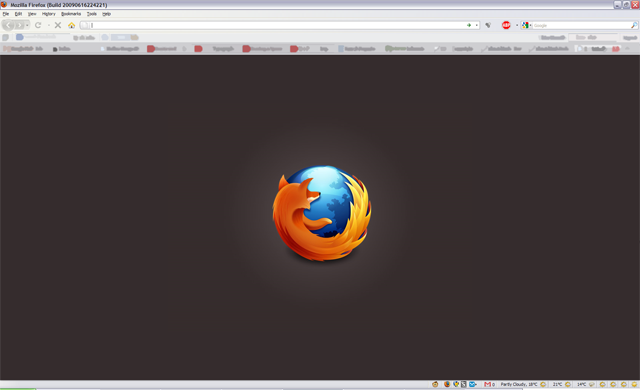The width and height of the screenshot is (640, 390).
Task: Click the red Adblock Plus icon
Action: 506,25
